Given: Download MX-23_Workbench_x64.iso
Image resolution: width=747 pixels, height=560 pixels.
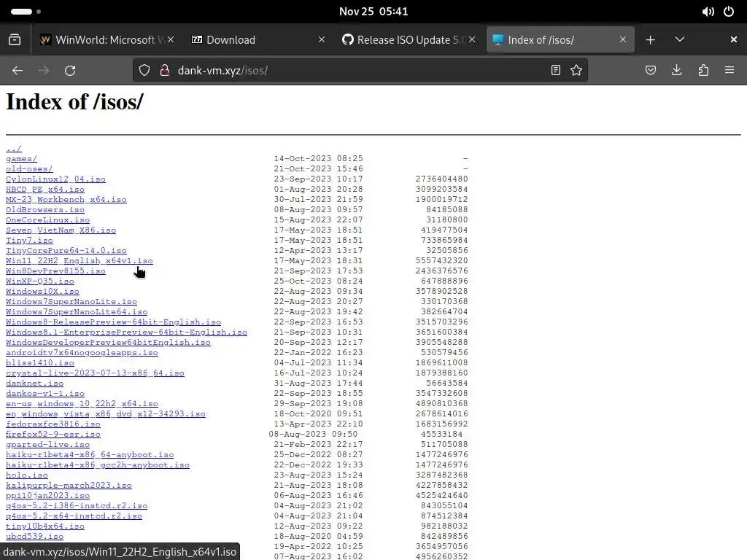Looking at the screenshot, I should [66, 200].
